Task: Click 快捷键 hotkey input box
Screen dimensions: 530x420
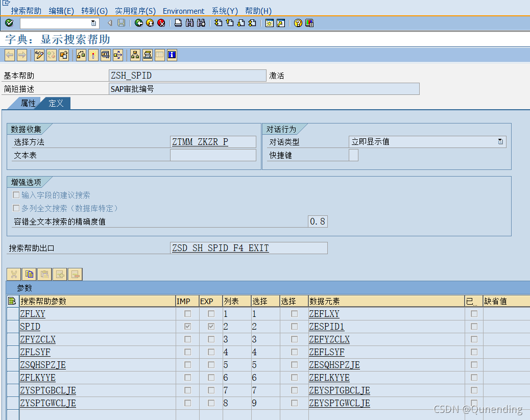Action: 353,155
